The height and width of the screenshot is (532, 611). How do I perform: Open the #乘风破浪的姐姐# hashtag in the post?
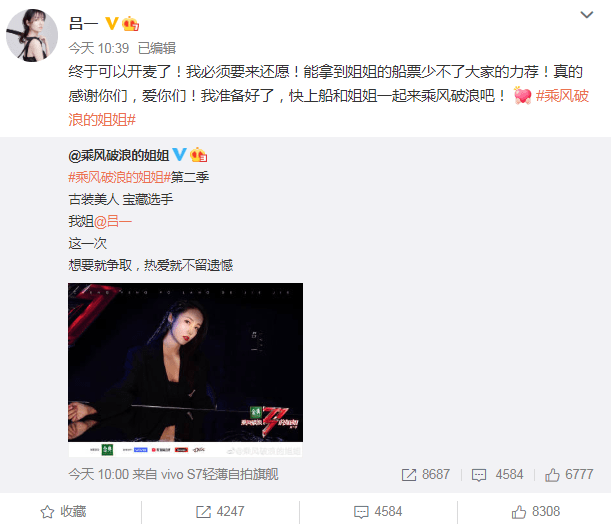(328, 108)
